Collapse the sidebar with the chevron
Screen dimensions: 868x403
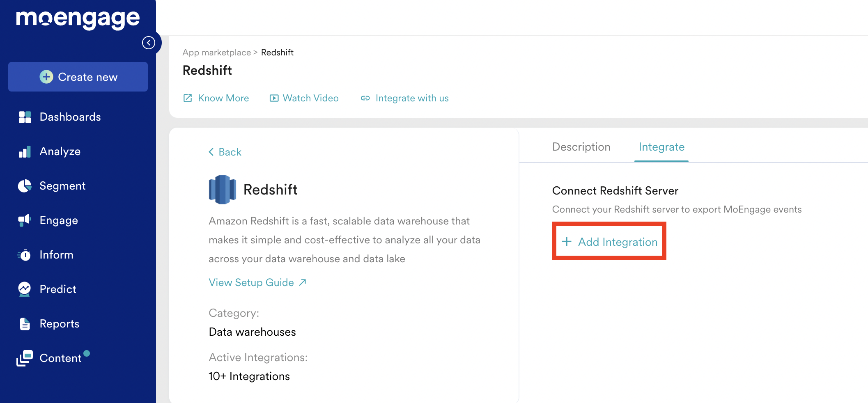click(x=149, y=42)
